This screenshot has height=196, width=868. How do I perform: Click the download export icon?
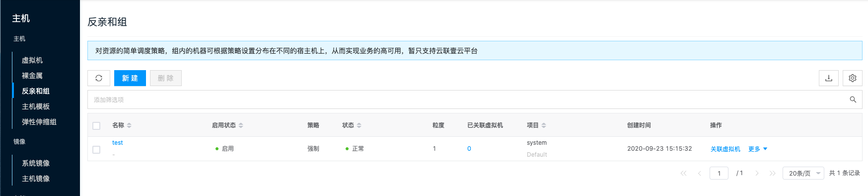[829, 78]
